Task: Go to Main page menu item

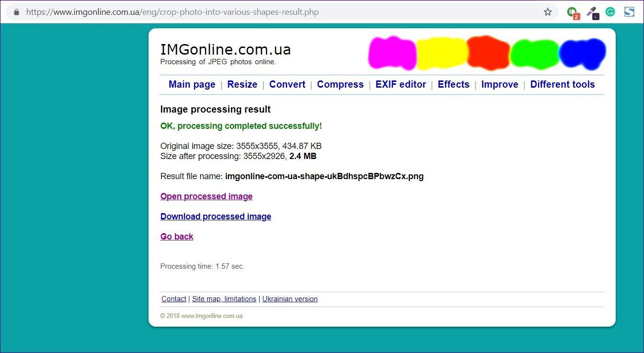Action: [x=192, y=84]
